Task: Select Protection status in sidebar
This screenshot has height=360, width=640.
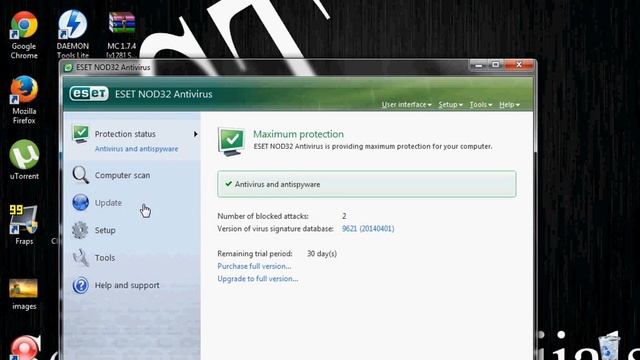Action: click(x=125, y=134)
